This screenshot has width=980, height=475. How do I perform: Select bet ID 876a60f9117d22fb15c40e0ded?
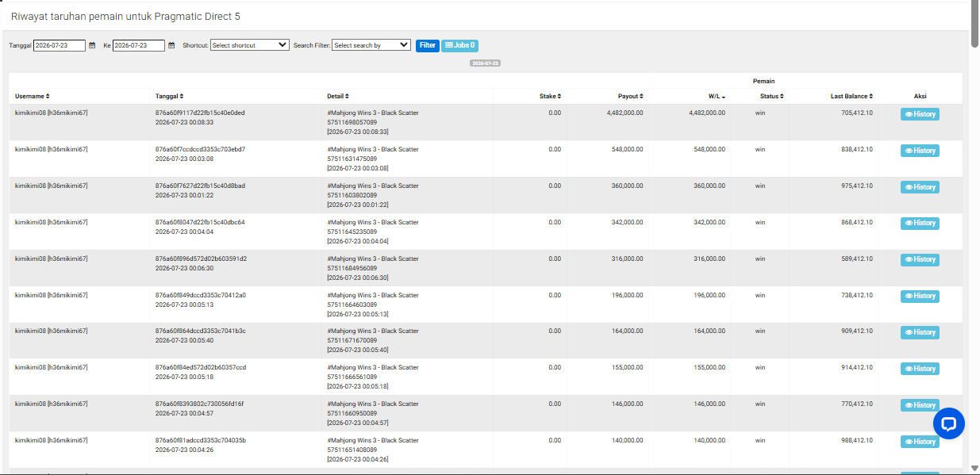click(200, 113)
